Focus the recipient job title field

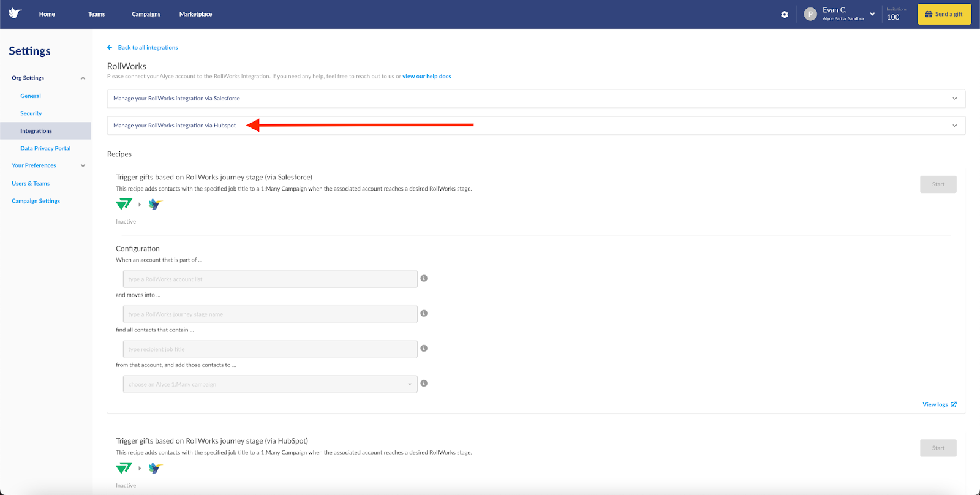(270, 349)
